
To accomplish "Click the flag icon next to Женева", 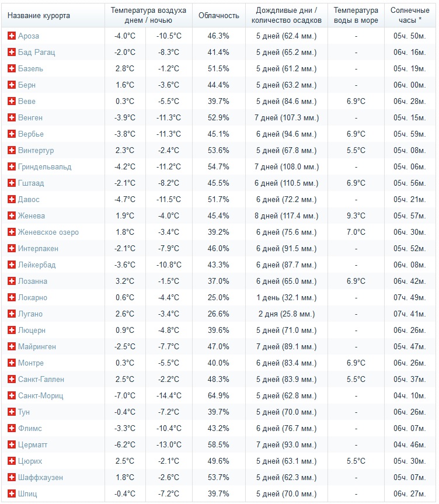I will coord(12,215).
